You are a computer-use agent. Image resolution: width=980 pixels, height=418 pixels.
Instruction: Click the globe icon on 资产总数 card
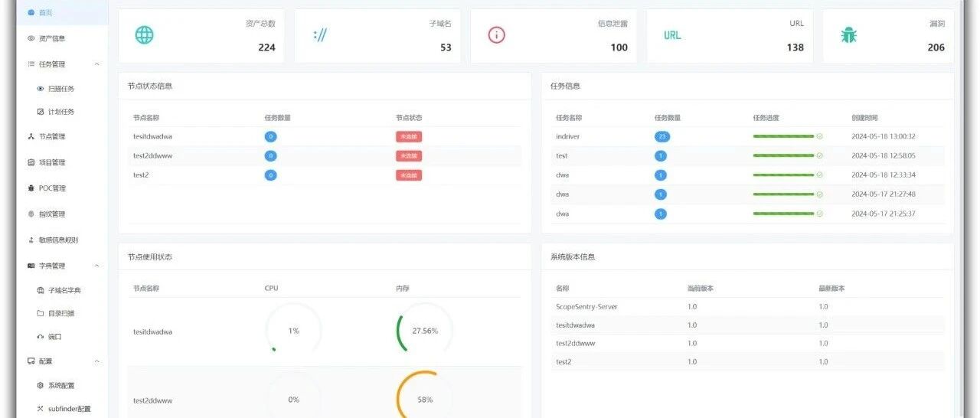click(x=144, y=35)
